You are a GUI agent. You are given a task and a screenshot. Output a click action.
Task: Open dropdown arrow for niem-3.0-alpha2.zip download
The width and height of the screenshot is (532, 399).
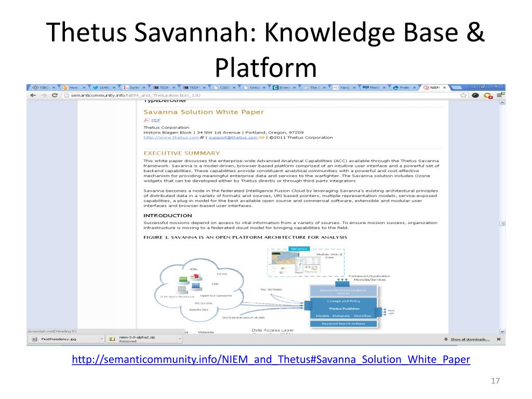tap(179, 339)
